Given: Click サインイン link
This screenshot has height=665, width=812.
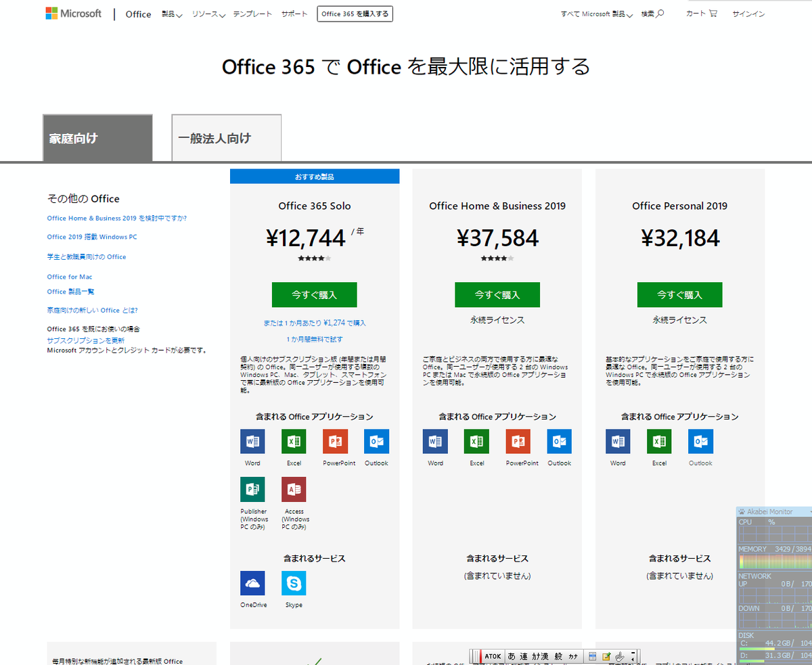Looking at the screenshot, I should tap(748, 14).
